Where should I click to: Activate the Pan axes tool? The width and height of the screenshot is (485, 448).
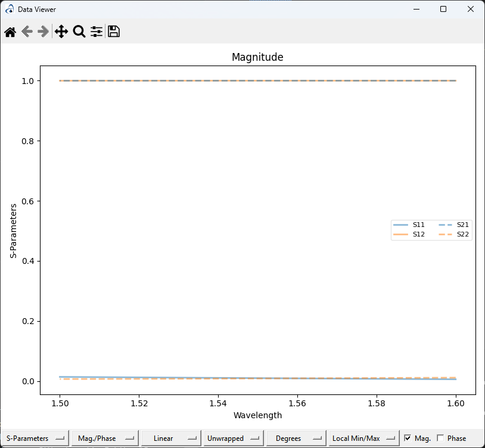61,32
